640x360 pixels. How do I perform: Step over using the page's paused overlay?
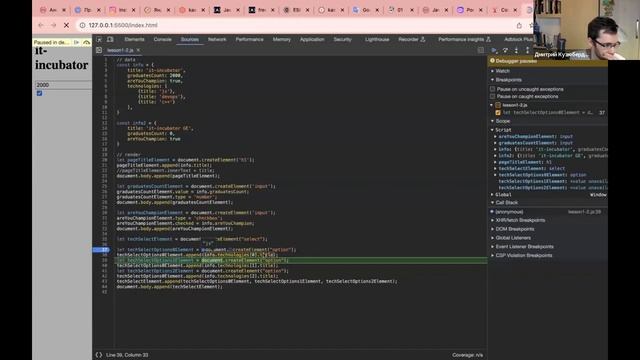point(87,42)
